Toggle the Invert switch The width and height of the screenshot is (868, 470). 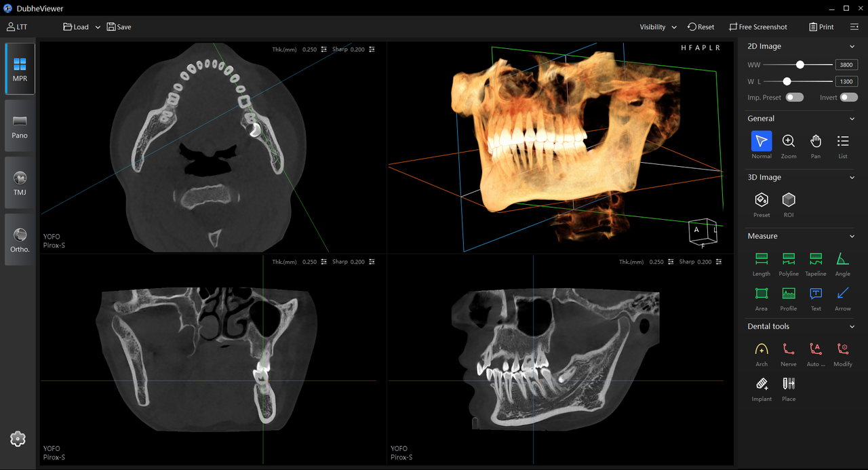(x=848, y=98)
